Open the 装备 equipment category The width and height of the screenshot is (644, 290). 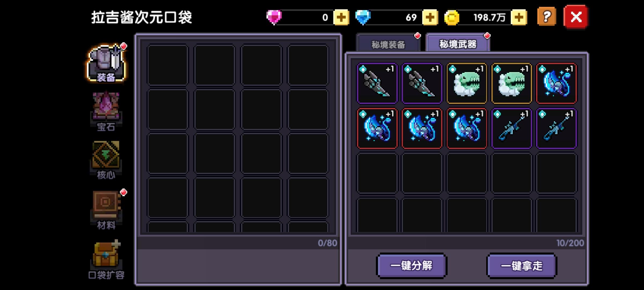106,63
